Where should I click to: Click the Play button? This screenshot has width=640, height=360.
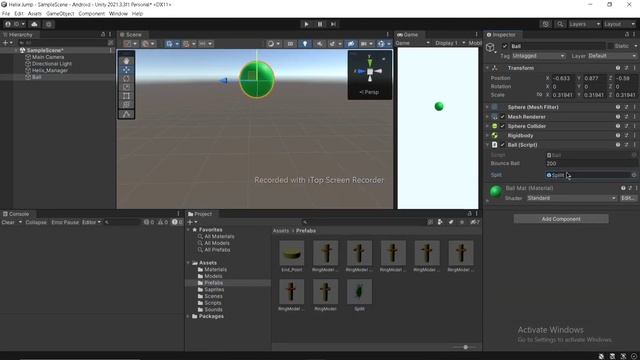306,24
